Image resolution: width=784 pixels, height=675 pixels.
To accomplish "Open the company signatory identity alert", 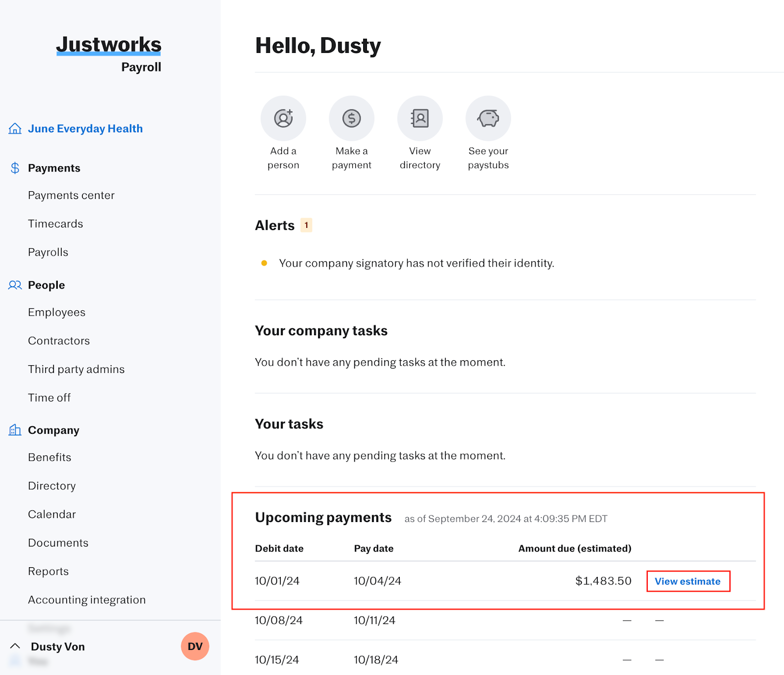I will 416,263.
